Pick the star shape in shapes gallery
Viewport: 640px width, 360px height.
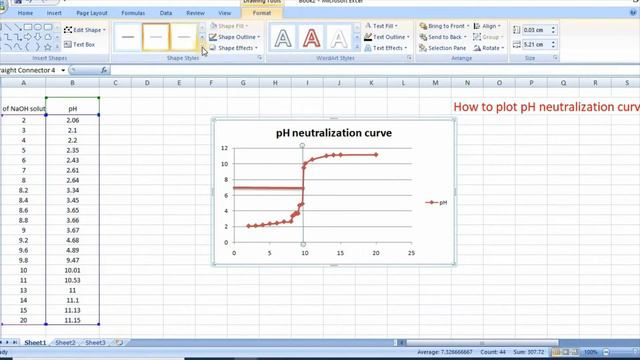pos(48,47)
